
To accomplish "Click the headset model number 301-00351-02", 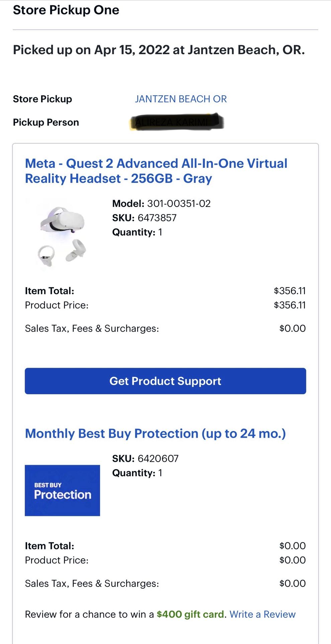I will click(x=179, y=204).
